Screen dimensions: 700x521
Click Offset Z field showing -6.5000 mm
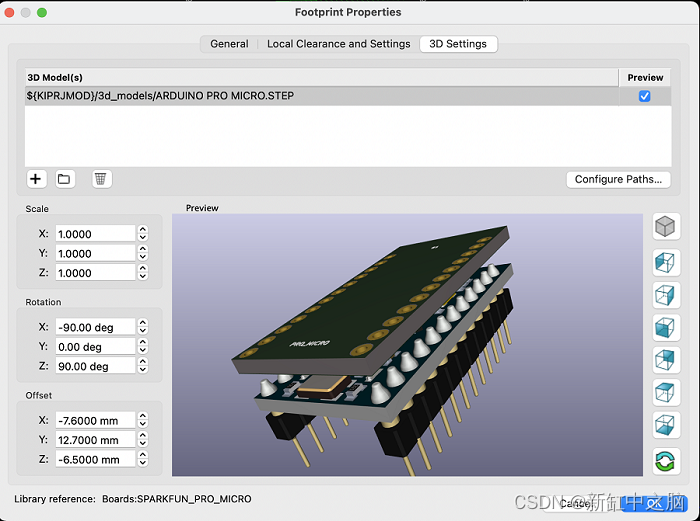[x=95, y=459]
